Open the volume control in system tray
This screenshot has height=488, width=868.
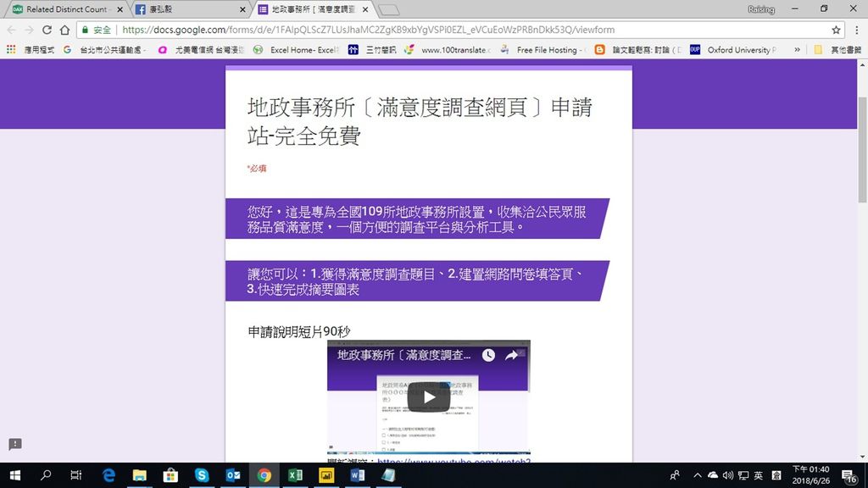(728, 475)
